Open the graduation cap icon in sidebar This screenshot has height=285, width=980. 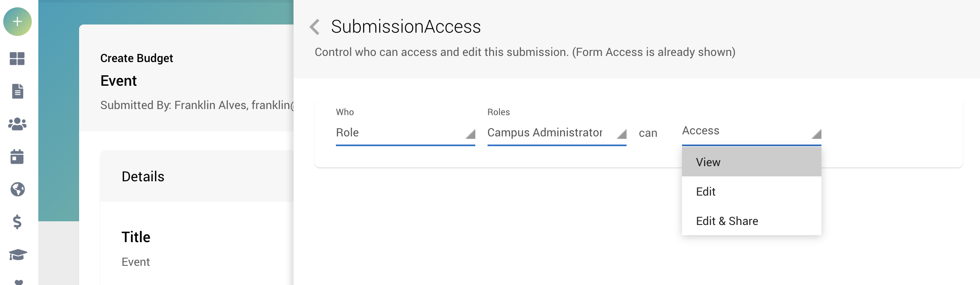point(18,255)
